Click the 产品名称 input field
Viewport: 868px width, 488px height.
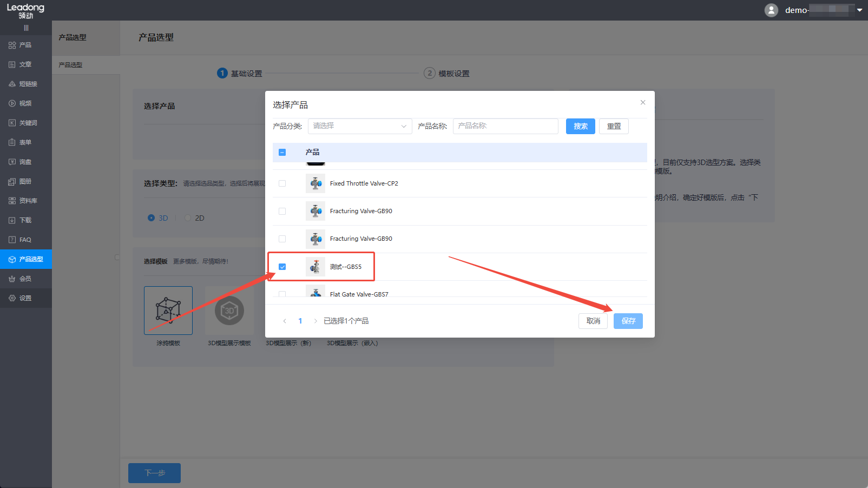(505, 126)
